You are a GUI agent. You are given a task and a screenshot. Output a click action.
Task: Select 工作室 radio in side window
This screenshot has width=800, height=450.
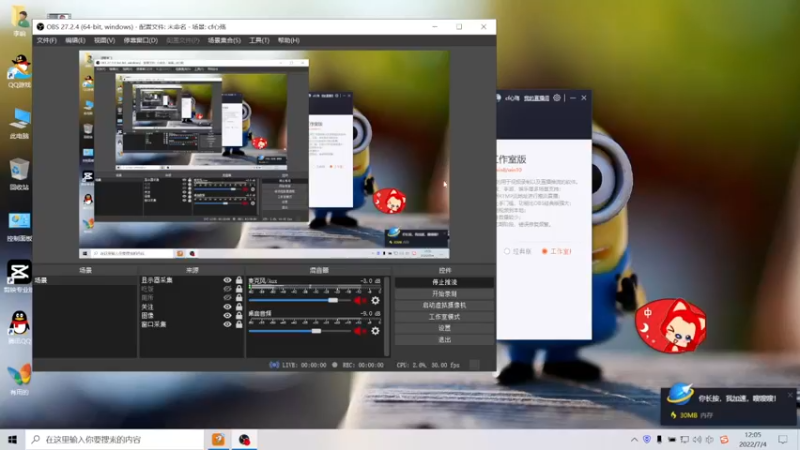pos(544,251)
